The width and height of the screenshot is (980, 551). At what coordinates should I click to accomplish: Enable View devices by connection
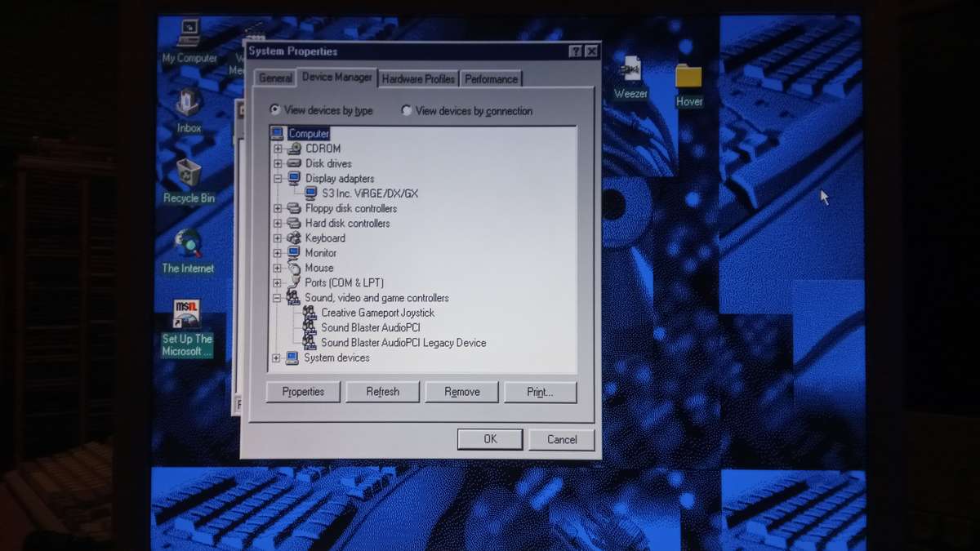pos(405,110)
